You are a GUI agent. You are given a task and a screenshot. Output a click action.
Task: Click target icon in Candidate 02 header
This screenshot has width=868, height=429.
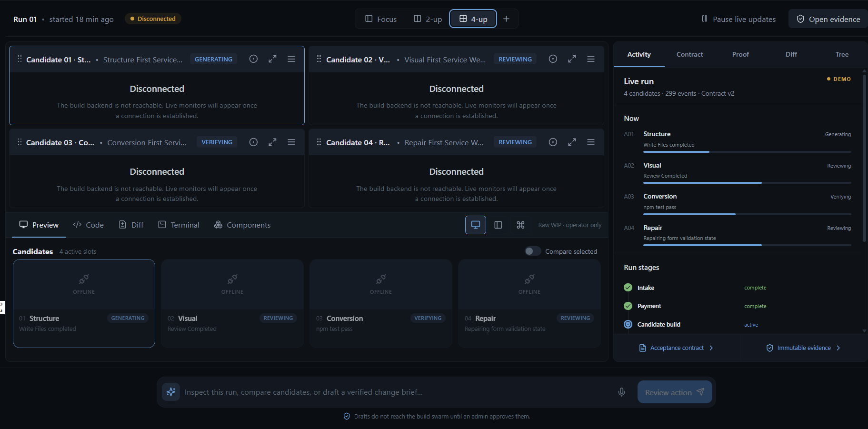[x=553, y=59]
